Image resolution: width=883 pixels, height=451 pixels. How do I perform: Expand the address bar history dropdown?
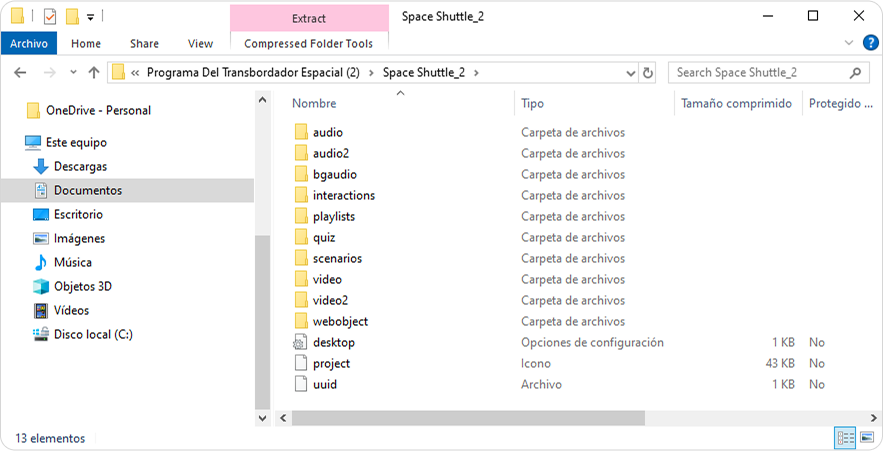[x=631, y=73]
